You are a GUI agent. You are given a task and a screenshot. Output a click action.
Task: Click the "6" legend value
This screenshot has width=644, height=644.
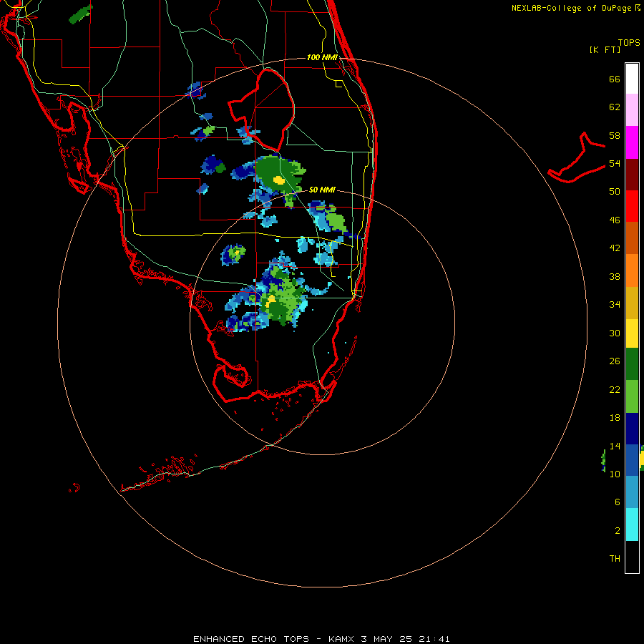point(618,502)
